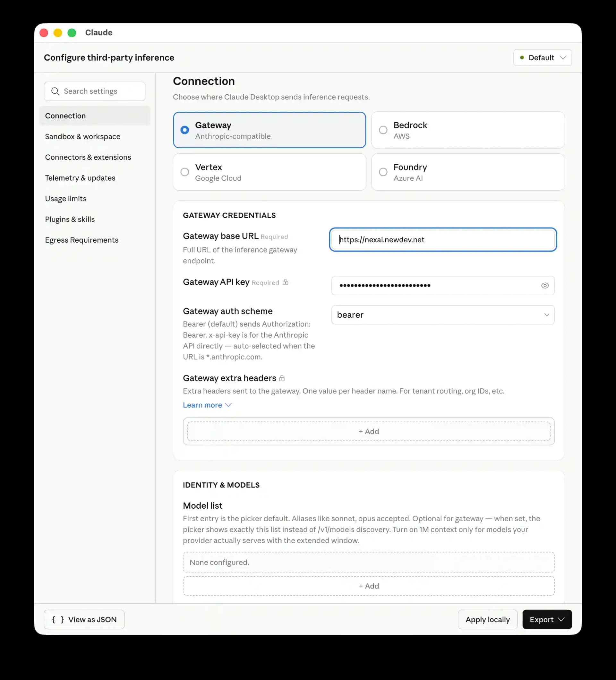The width and height of the screenshot is (616, 680).
Task: Add a model to the Model list
Action: click(369, 586)
